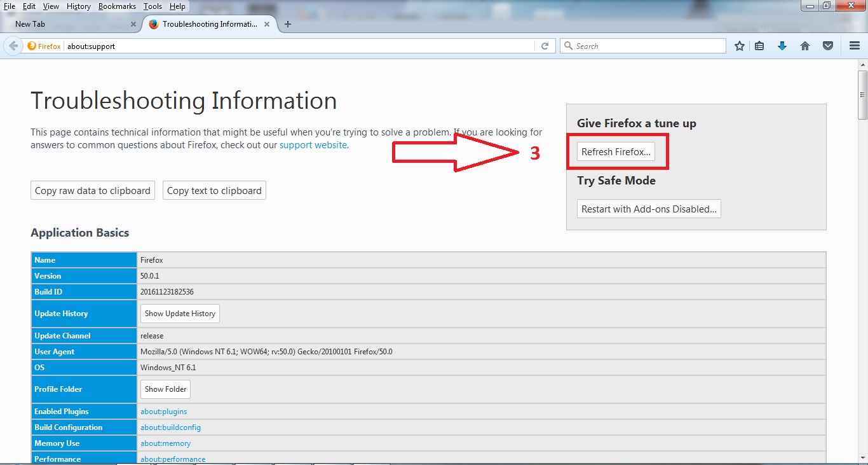Screen dimensions: 868x465
Task: Open the File menu
Action: pos(10,6)
